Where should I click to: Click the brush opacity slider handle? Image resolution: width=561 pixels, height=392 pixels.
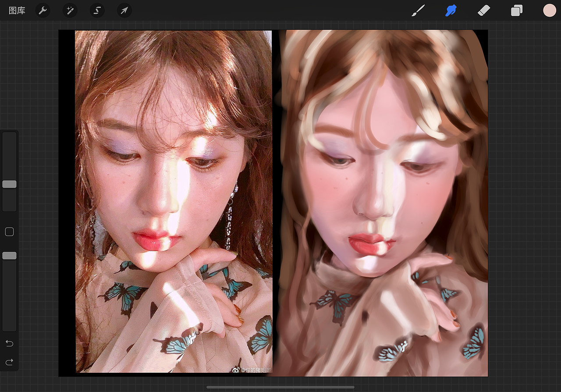pyautogui.click(x=9, y=256)
